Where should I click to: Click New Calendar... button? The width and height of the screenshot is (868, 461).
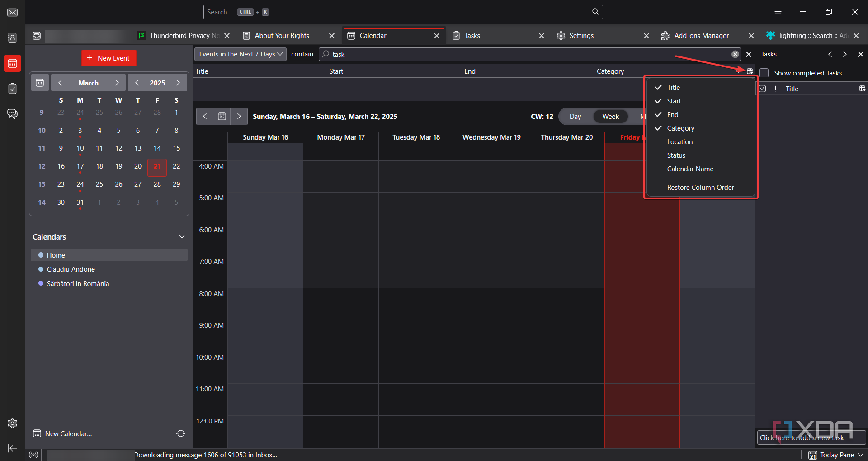[62, 433]
